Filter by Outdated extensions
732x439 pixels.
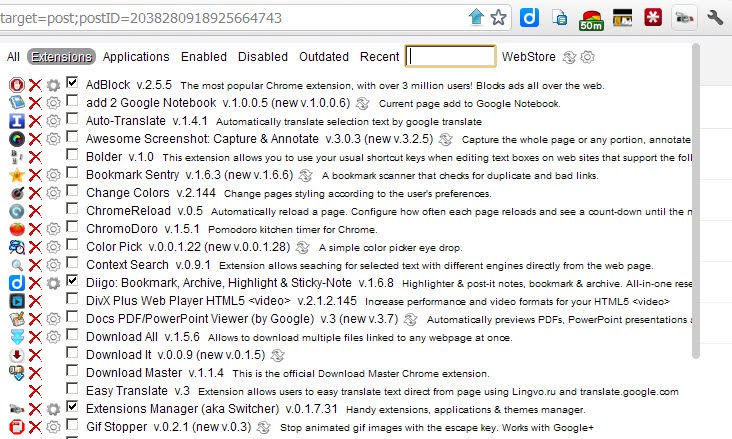point(324,57)
